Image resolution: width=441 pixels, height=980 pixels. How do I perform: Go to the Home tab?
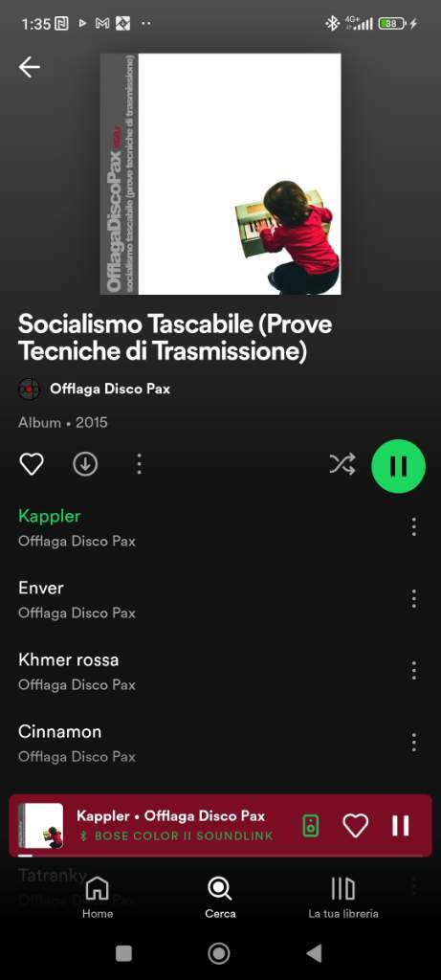pyautogui.click(x=98, y=897)
